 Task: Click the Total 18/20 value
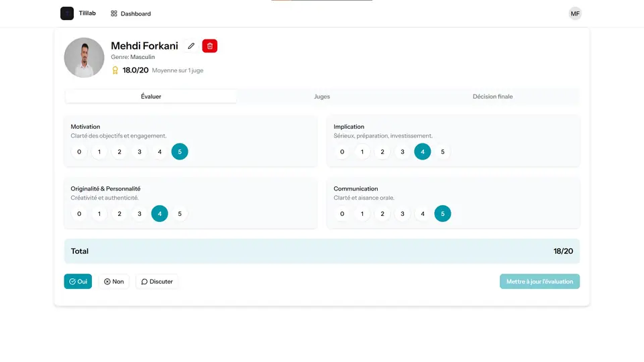pyautogui.click(x=563, y=251)
